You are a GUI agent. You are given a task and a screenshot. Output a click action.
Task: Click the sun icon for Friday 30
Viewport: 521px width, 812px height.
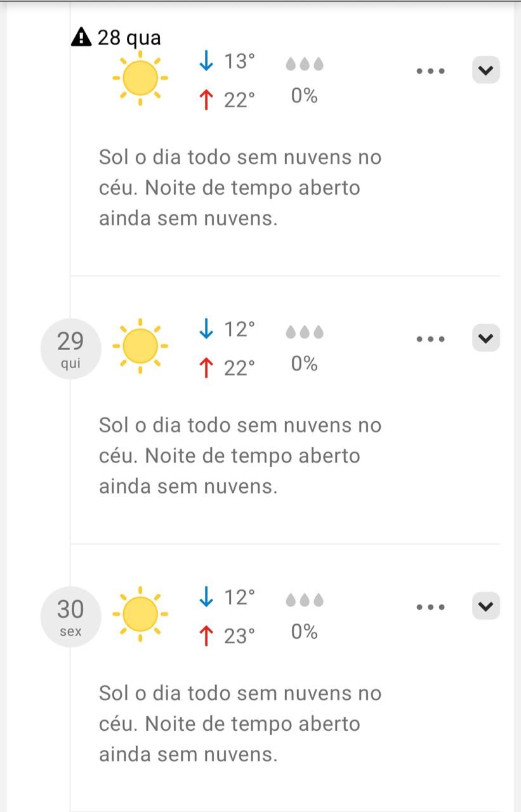[140, 614]
